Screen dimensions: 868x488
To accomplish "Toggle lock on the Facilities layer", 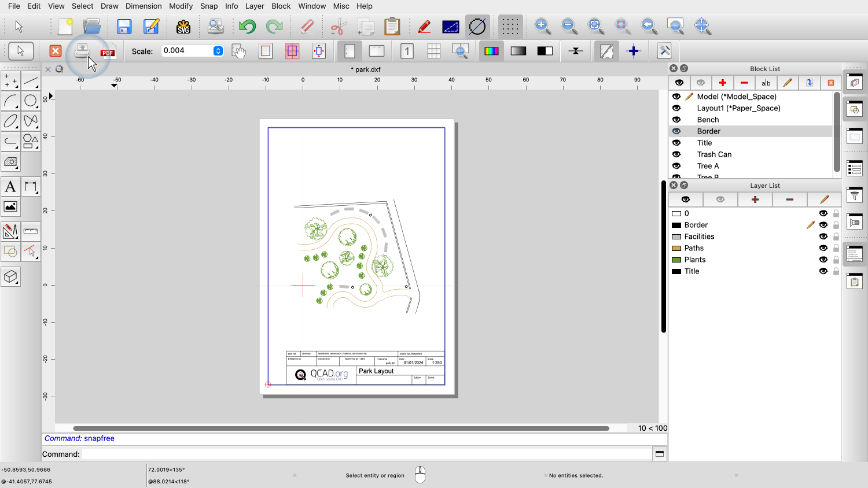I will click(836, 236).
